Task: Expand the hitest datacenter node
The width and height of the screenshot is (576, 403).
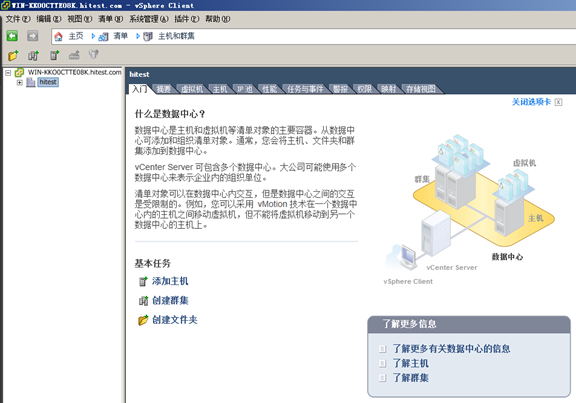Action: point(19,82)
